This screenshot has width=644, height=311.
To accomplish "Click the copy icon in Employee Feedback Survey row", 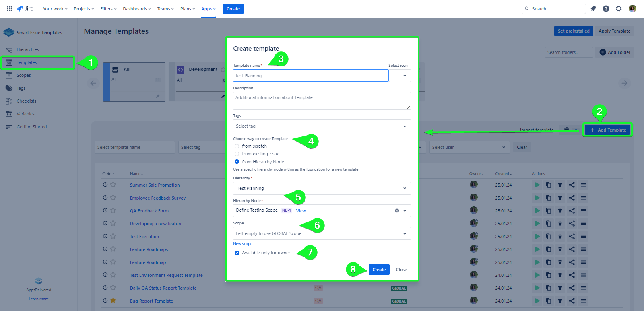I will click(548, 198).
